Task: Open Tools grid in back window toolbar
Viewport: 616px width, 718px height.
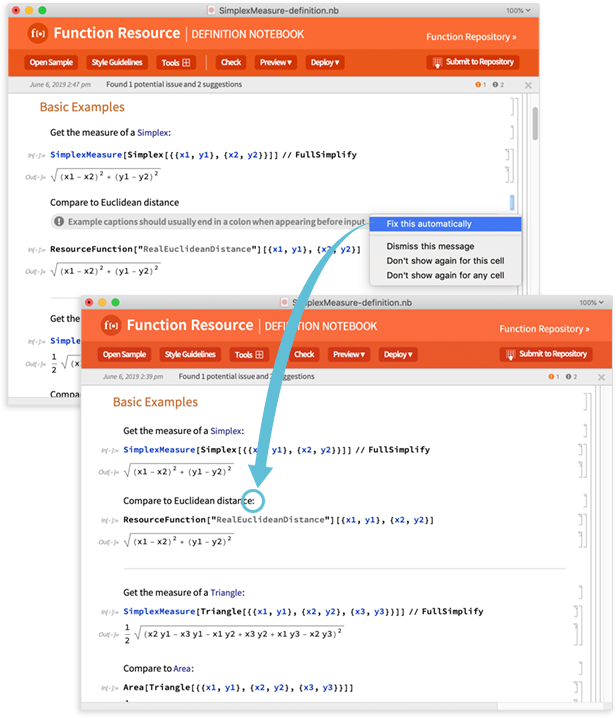Action: coord(176,62)
